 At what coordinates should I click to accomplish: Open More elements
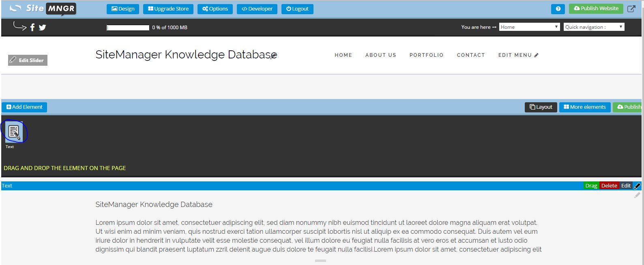[x=585, y=107]
